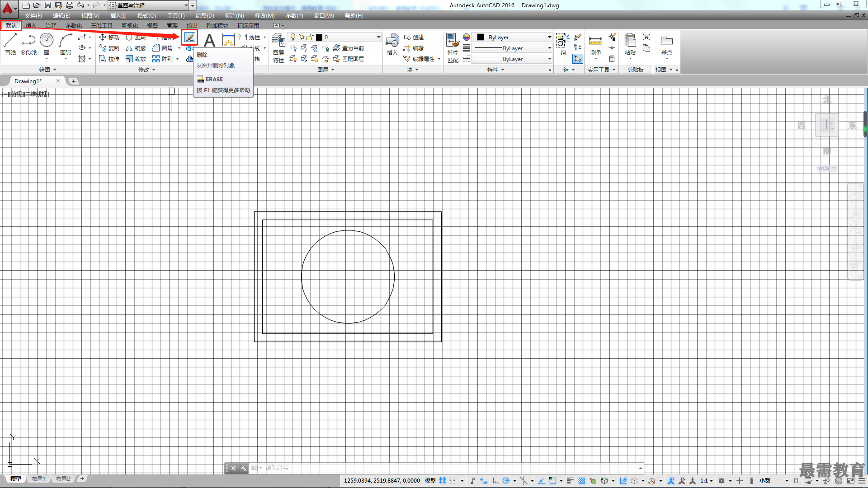Click the Cut scissors icon in clipboard panel
The image size is (868, 488).
tap(646, 37)
